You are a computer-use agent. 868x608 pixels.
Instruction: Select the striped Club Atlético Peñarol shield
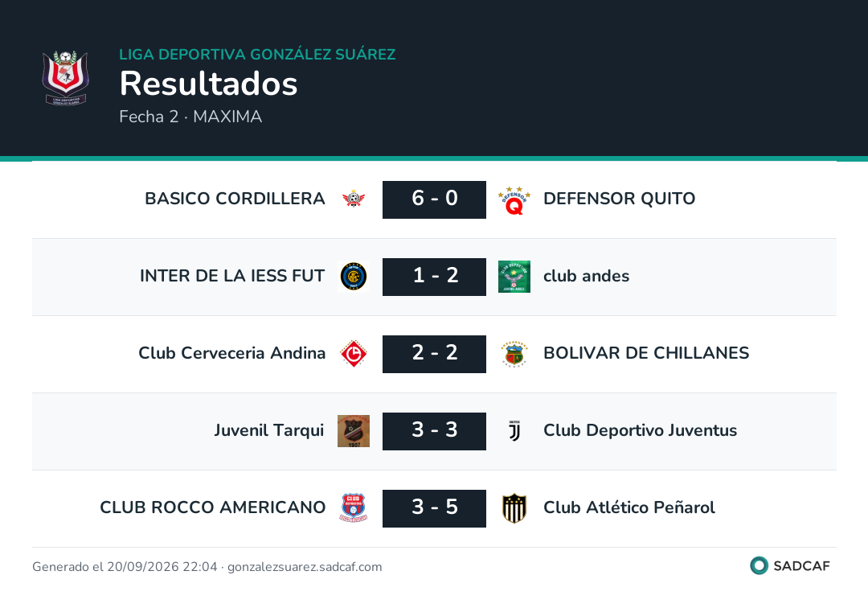[x=514, y=508]
